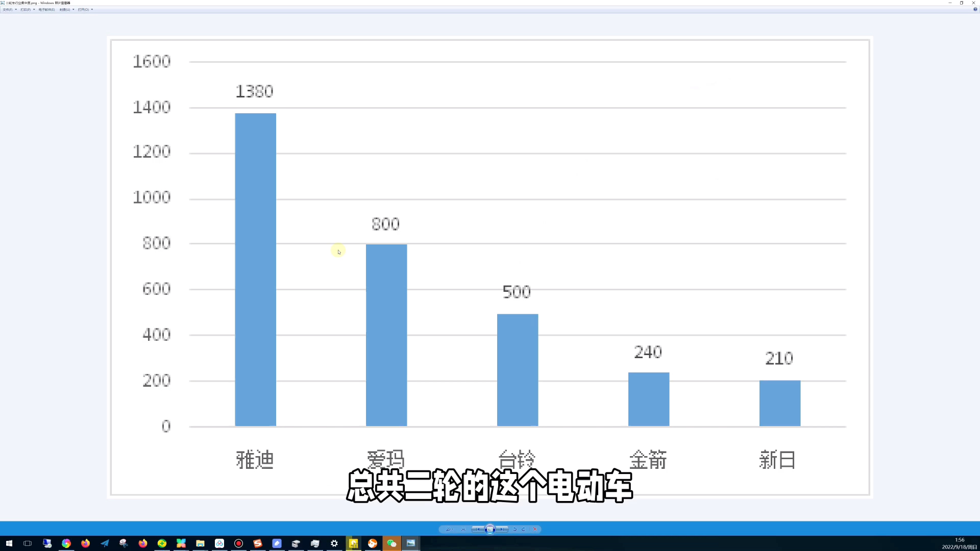Open the 打印(P) menu

pyautogui.click(x=28, y=10)
